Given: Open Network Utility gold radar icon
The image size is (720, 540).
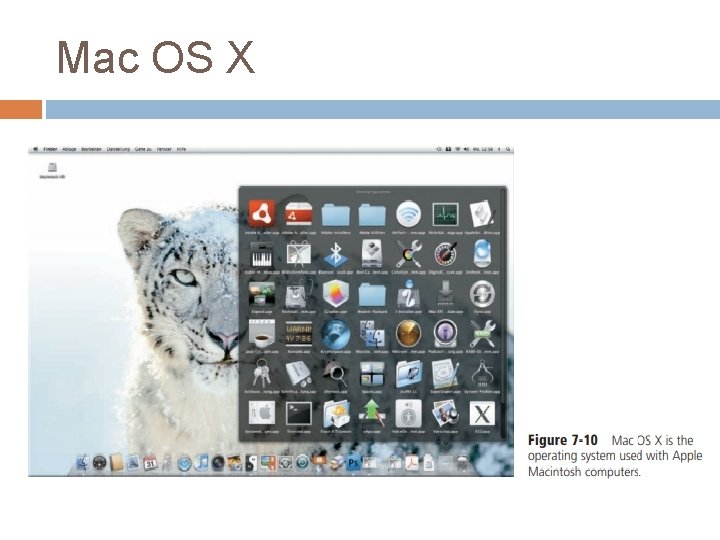Looking at the screenshot, I should [409, 334].
